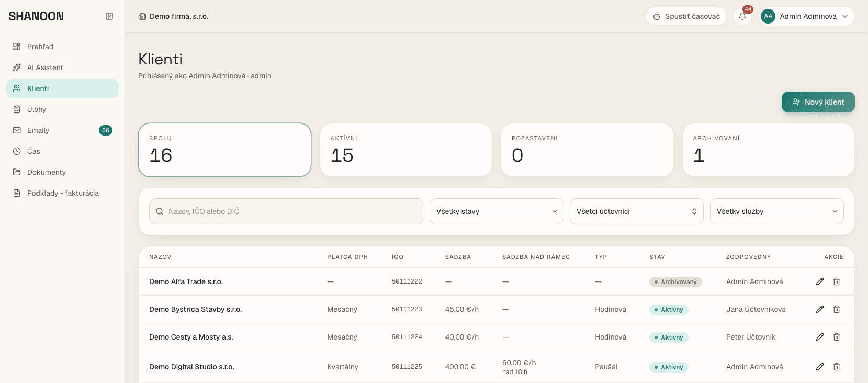Click the SHANOON logo
Screen dimensions: 868x383
pyautogui.click(x=36, y=16)
